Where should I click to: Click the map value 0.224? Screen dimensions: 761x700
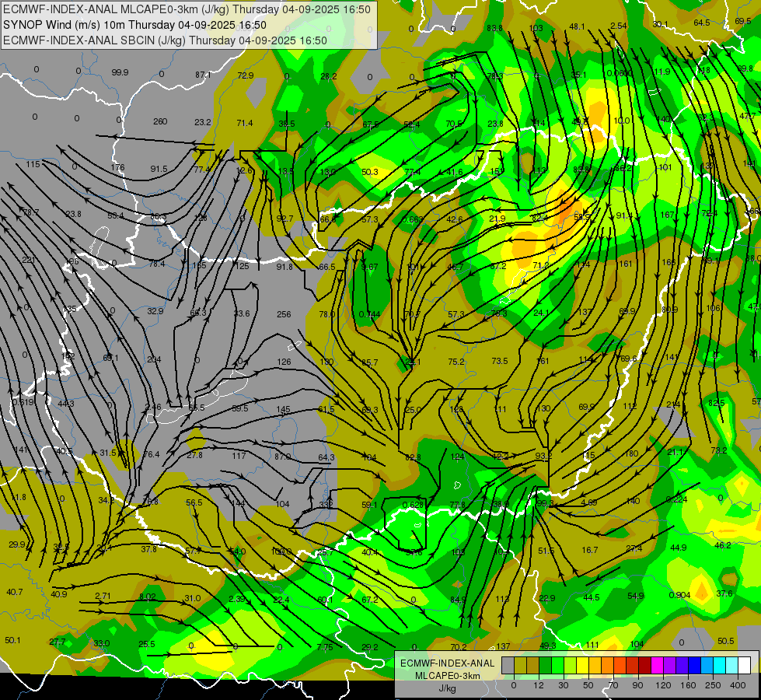[676, 499]
